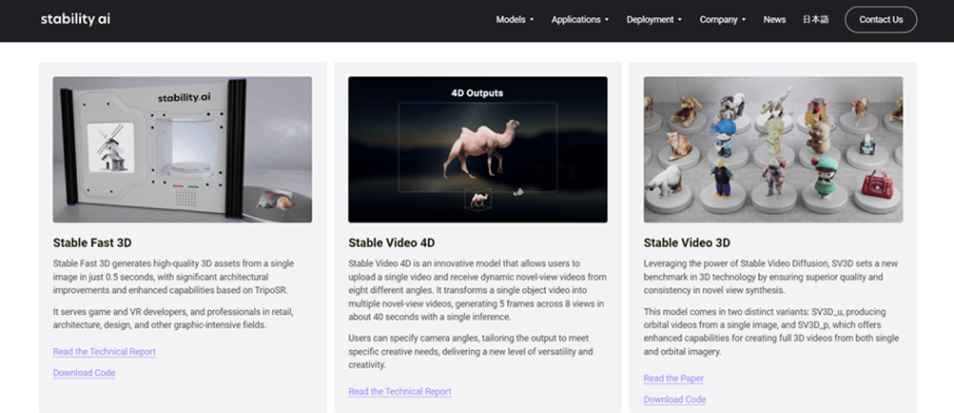
Task: Switch language to 日本語
Action: pyautogui.click(x=815, y=19)
